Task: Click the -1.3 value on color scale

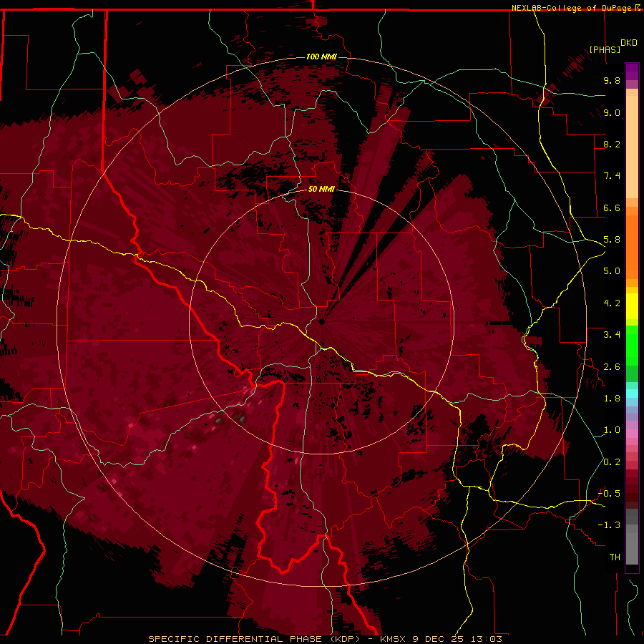Action: (x=609, y=525)
